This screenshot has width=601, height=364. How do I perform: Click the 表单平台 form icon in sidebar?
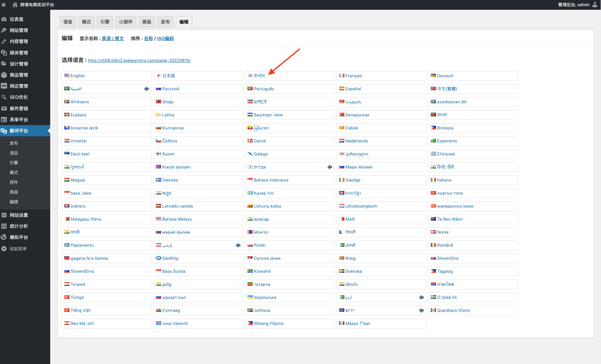4,120
